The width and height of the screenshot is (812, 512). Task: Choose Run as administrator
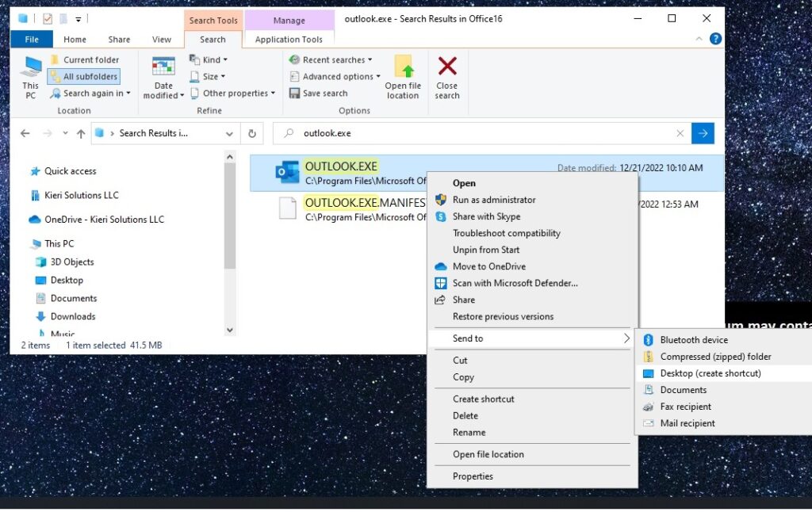pyautogui.click(x=532, y=200)
